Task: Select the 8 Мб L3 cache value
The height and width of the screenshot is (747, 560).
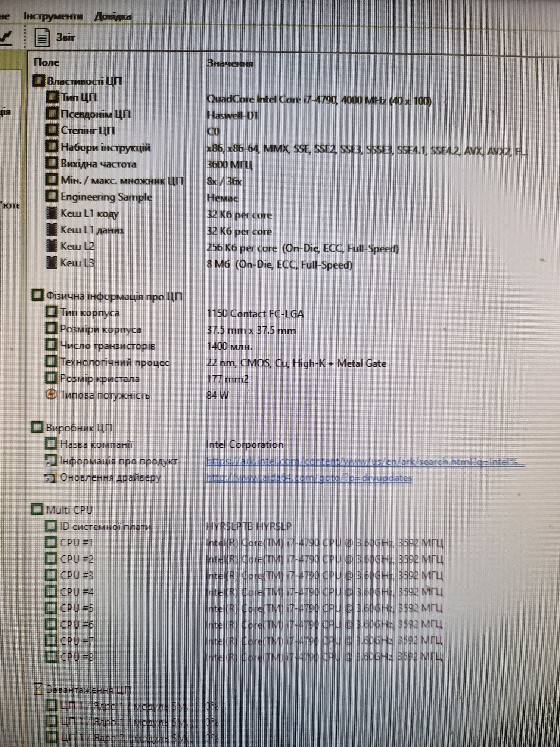Action: tap(280, 264)
